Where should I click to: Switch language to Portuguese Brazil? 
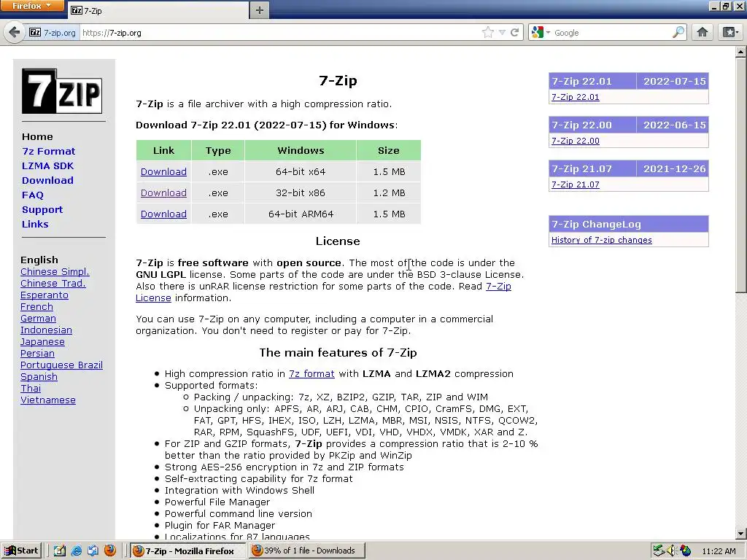61,365
